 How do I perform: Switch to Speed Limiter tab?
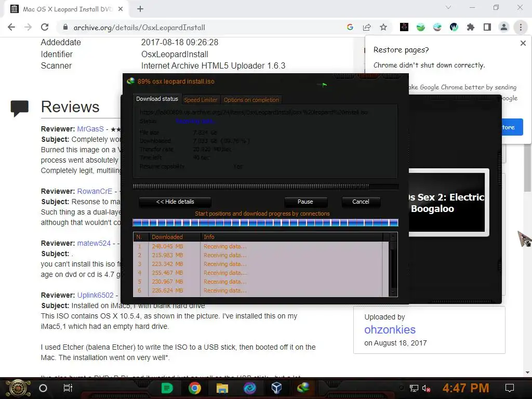201,100
